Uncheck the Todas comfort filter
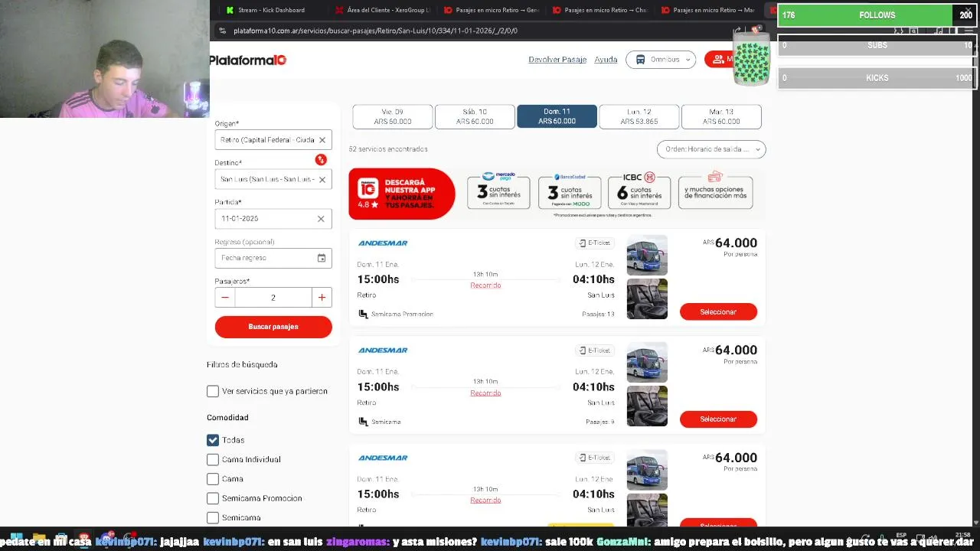Viewport: 980px width, 551px height. click(x=213, y=440)
